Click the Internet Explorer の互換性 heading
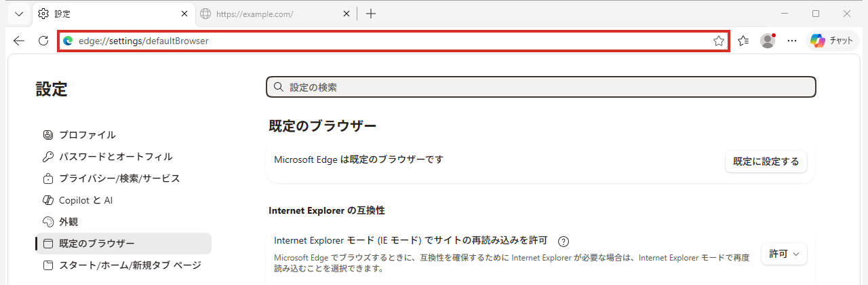868x285 pixels. (327, 210)
